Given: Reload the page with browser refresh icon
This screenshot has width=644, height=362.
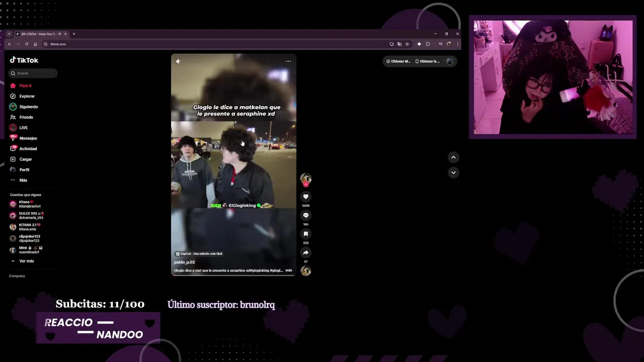Looking at the screenshot, I should (x=27, y=44).
